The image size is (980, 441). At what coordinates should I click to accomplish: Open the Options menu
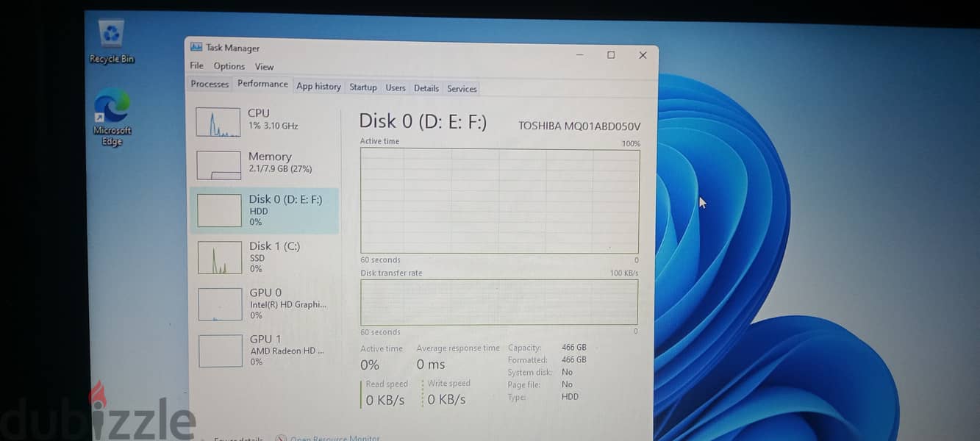point(229,66)
